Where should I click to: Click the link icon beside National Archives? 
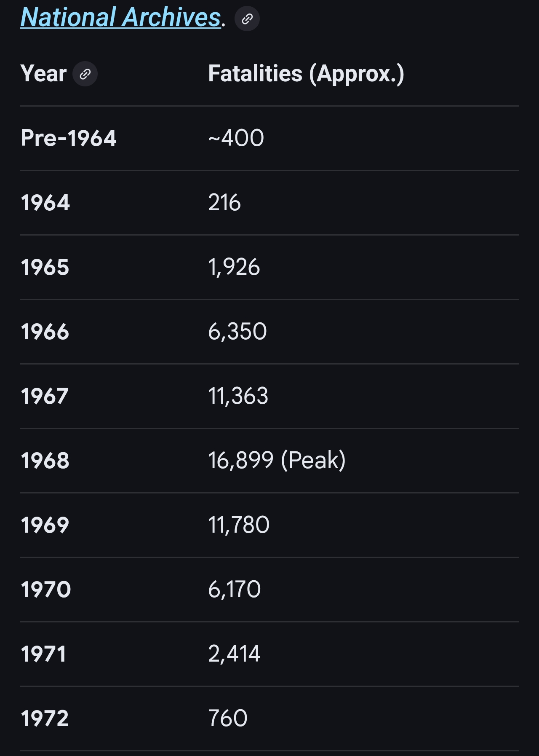(x=247, y=19)
